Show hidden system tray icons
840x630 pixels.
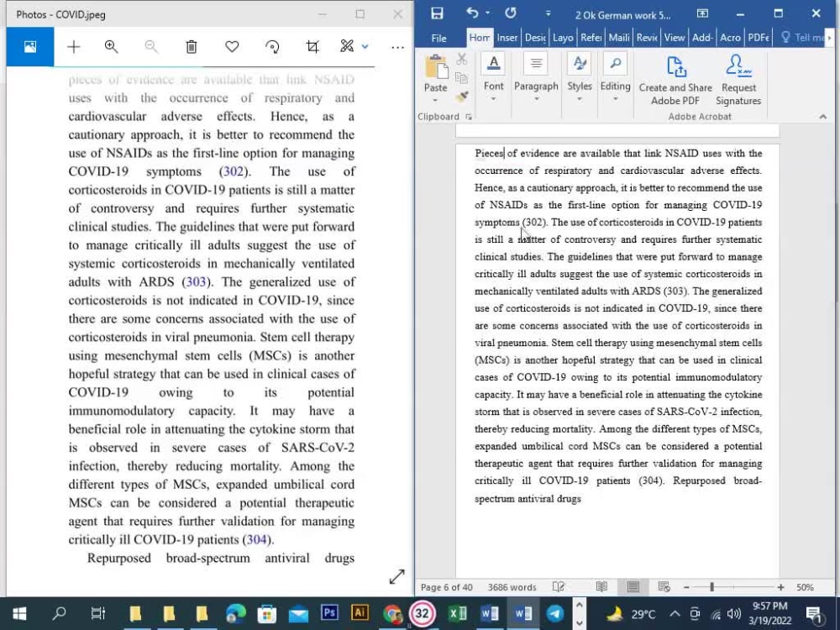coord(675,613)
